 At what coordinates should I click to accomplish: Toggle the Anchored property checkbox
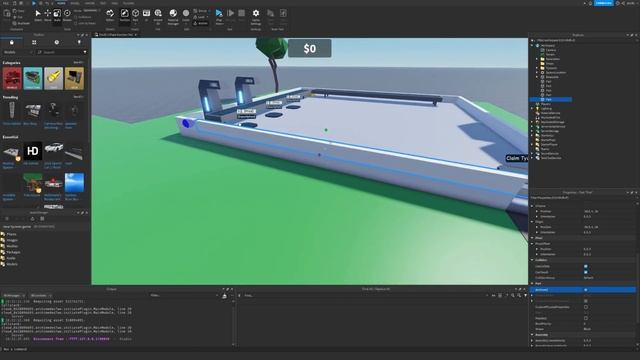(x=586, y=289)
